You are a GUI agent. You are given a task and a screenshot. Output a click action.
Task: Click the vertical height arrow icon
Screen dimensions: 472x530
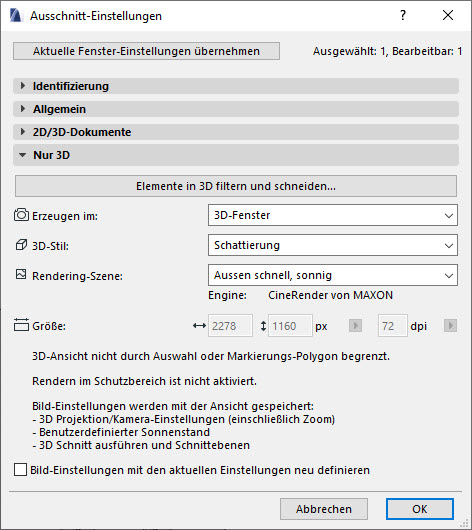(263, 326)
